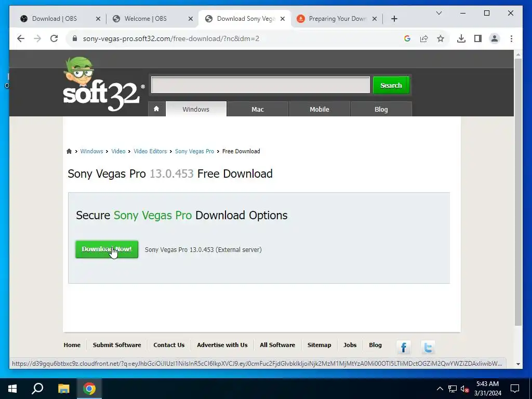The image size is (532, 399).
Task: Open a new tab with plus
Action: click(x=394, y=19)
